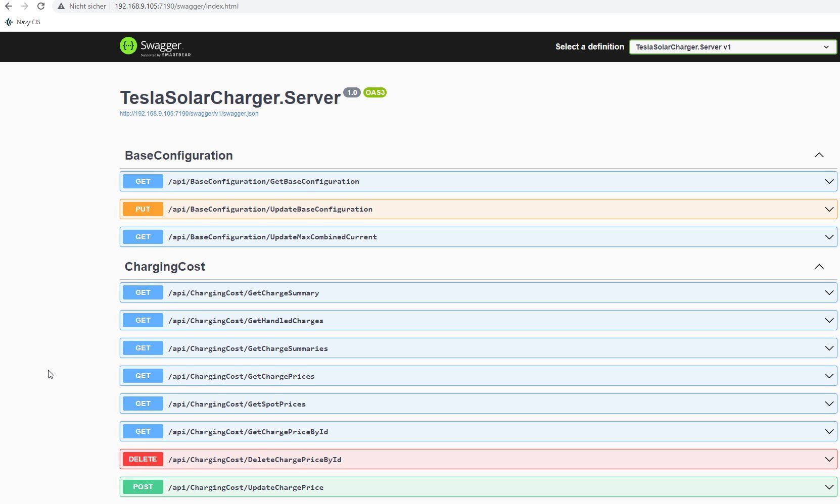Click the browser address bar URL

tap(176, 6)
